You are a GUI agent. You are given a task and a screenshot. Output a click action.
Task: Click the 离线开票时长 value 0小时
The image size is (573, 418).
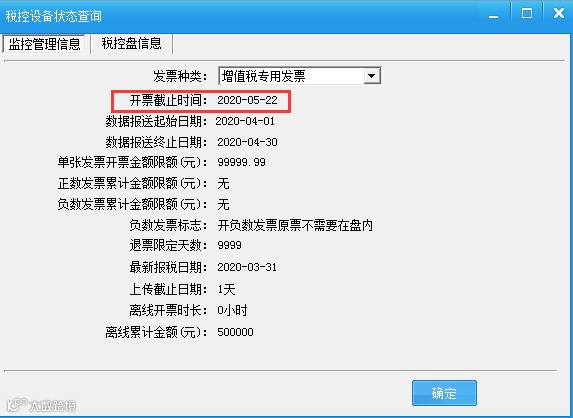(232, 311)
